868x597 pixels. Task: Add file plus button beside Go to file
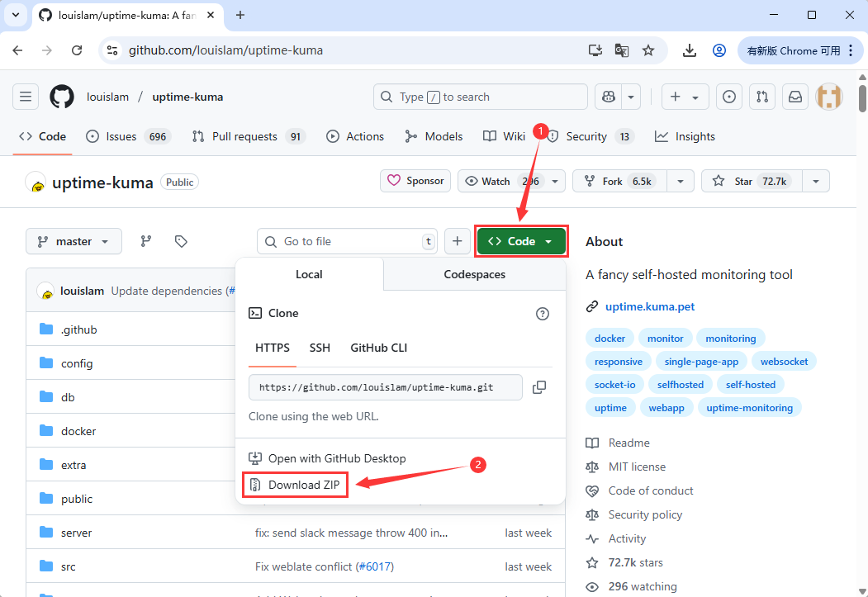click(458, 241)
